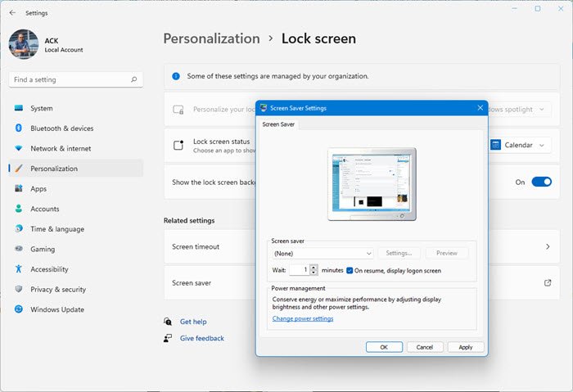The height and width of the screenshot is (392, 573).
Task: Click the Privacy shield icon
Action: (x=19, y=289)
